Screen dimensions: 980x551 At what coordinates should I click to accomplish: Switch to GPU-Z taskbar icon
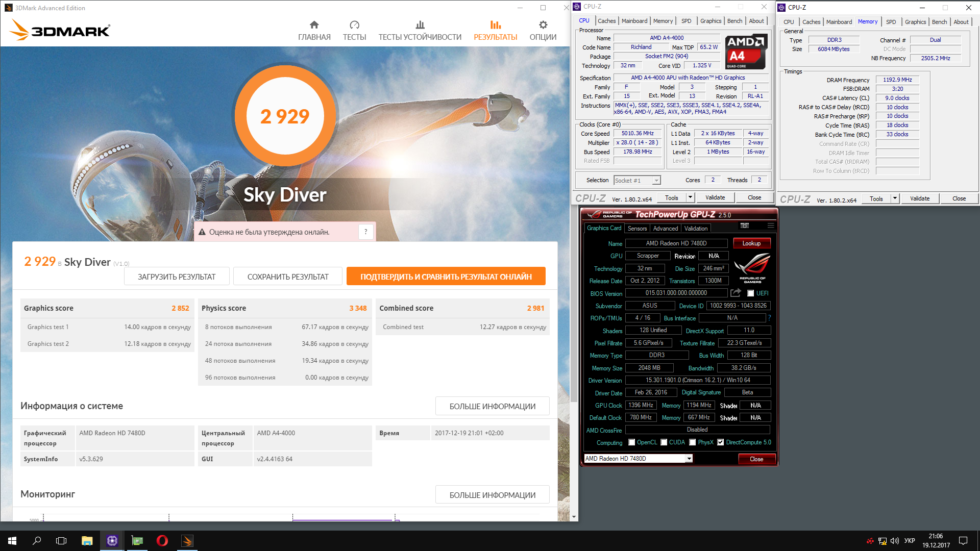(x=137, y=541)
